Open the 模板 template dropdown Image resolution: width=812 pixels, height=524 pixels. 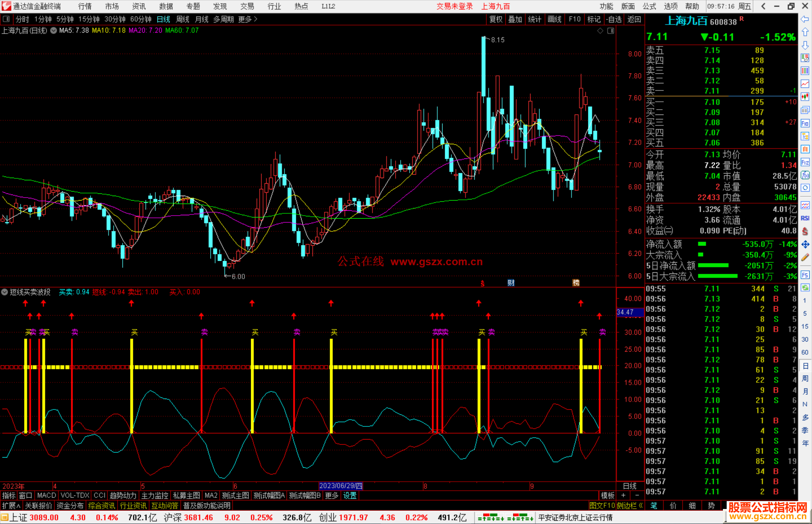tap(607, 495)
